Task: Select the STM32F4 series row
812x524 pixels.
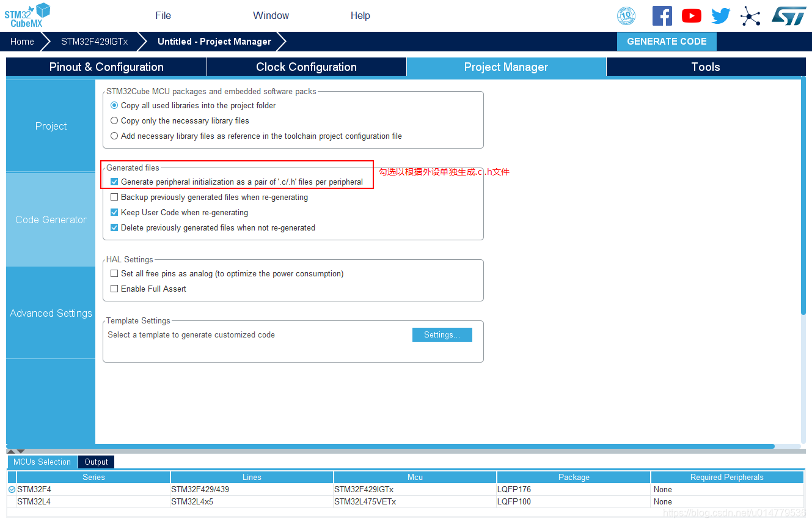Action: pyautogui.click(x=406, y=489)
